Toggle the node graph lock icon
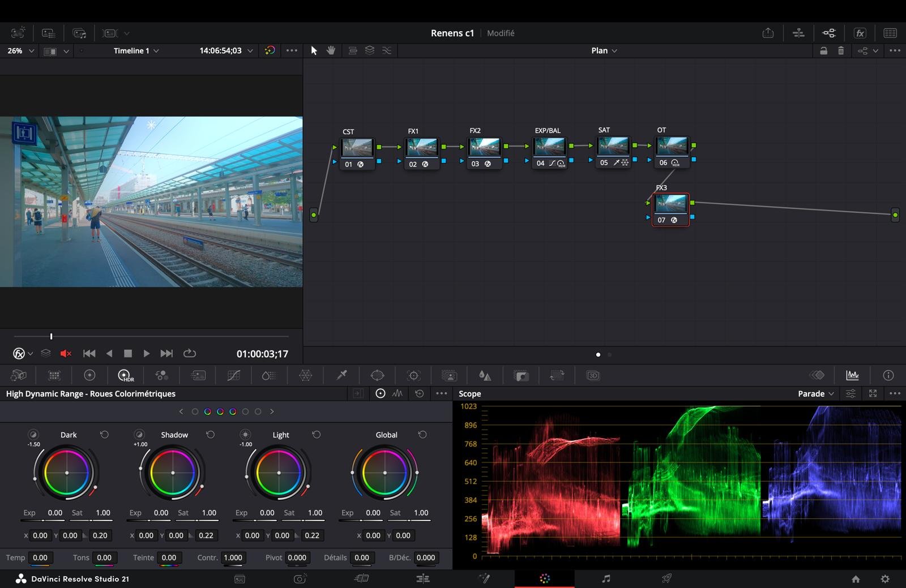Viewport: 906px width, 588px height. pyautogui.click(x=823, y=50)
